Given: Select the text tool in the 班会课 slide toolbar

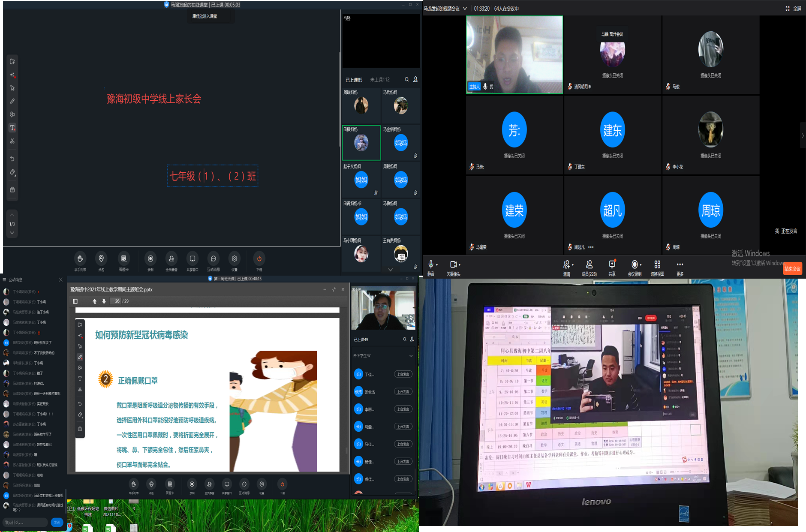Looking at the screenshot, I should 80,379.
